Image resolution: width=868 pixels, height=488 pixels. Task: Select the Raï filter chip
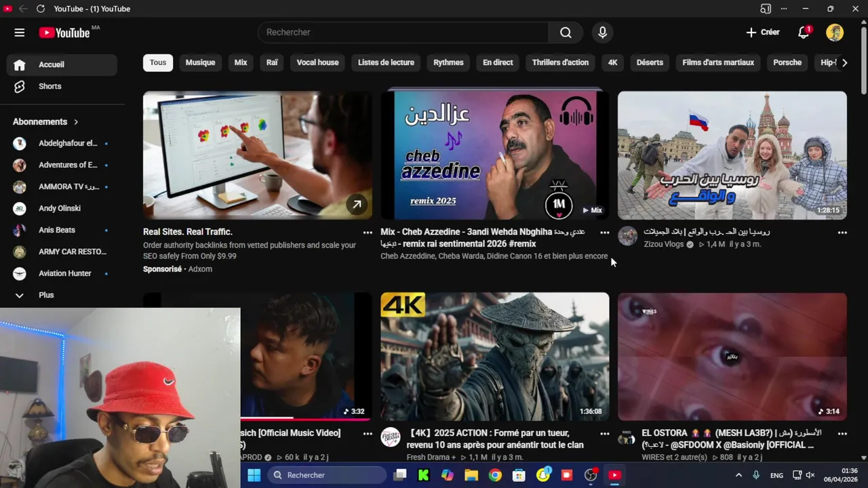coord(272,62)
